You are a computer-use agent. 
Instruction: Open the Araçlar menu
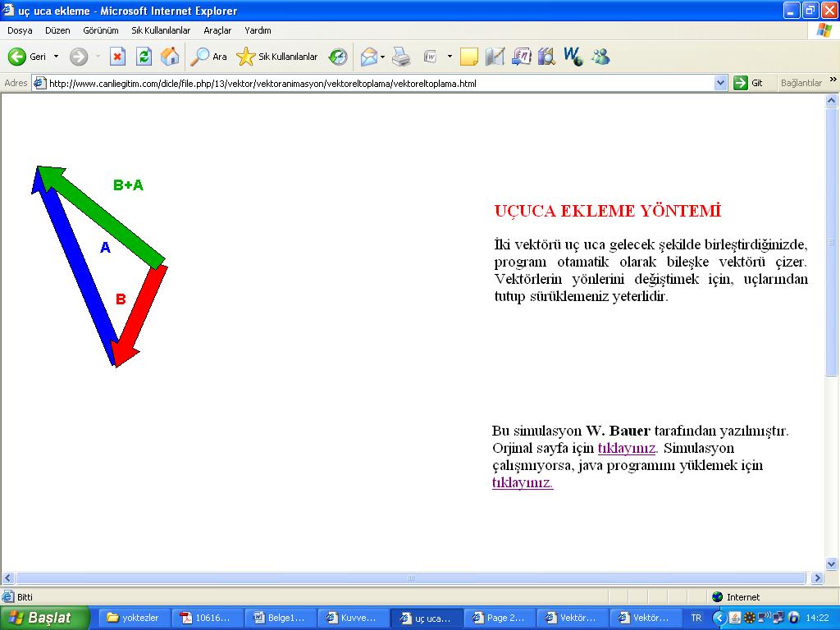tap(217, 30)
